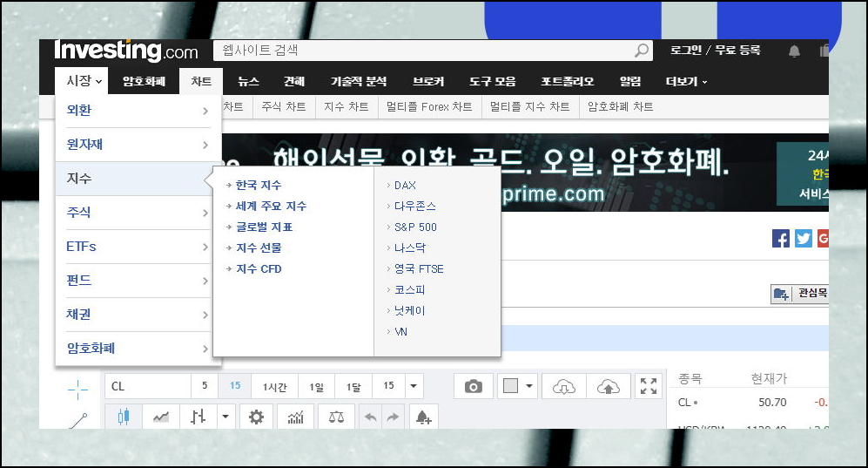This screenshot has height=468, width=868.
Task: Redo chart action
Action: point(393,417)
